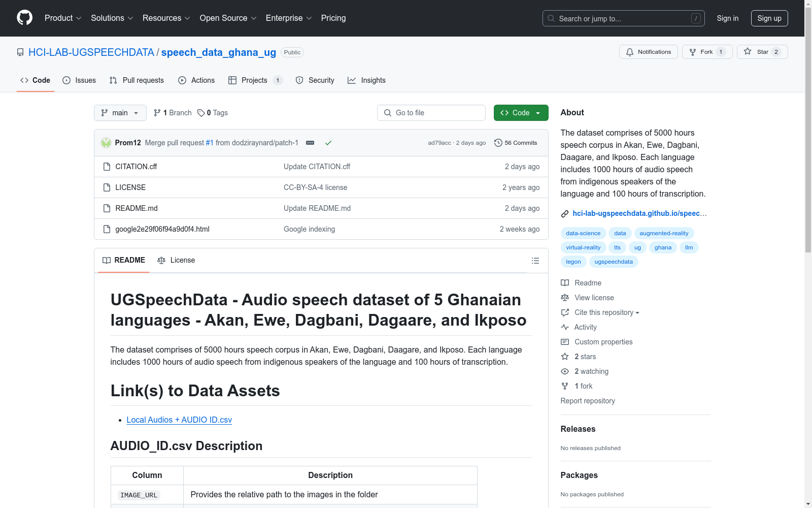Expand the Resources menu
Image resolution: width=812 pixels, height=508 pixels.
[166, 18]
